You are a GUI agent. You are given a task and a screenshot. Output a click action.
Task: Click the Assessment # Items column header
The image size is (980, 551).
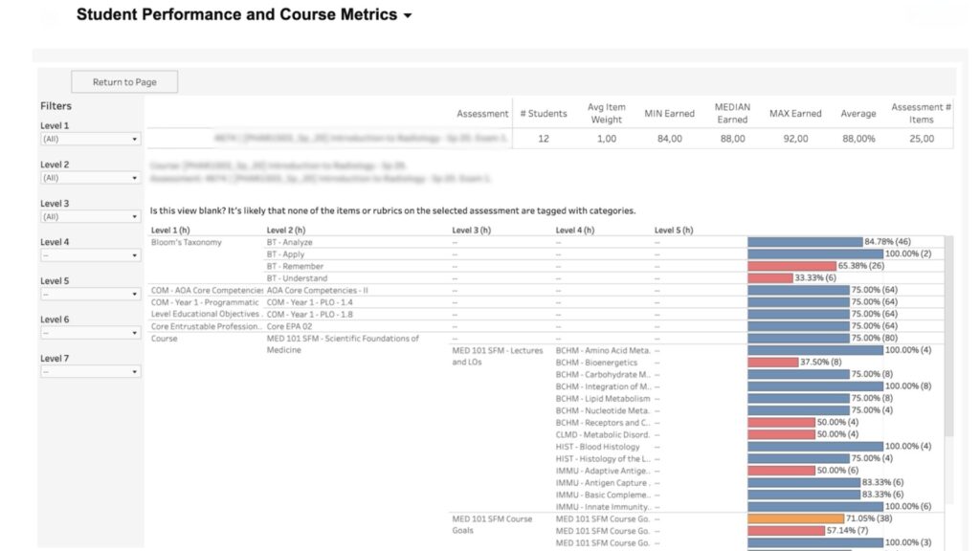[x=921, y=114]
